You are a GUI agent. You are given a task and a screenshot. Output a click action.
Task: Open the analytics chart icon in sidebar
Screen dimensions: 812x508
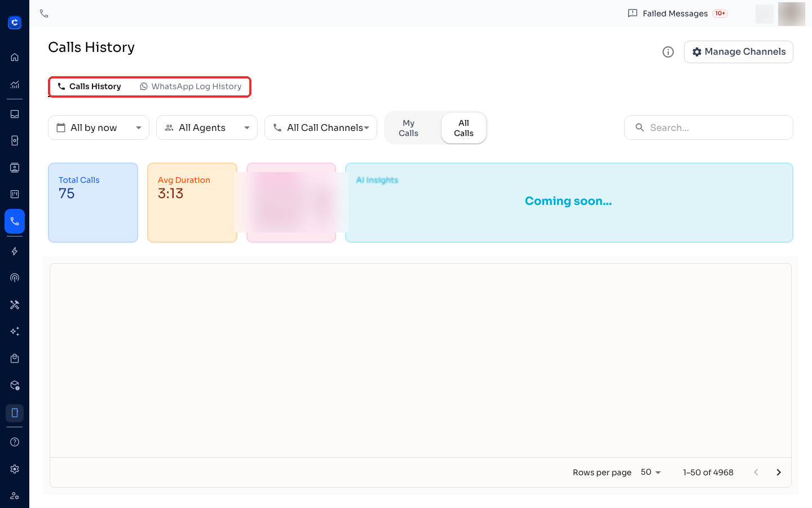[x=15, y=85]
